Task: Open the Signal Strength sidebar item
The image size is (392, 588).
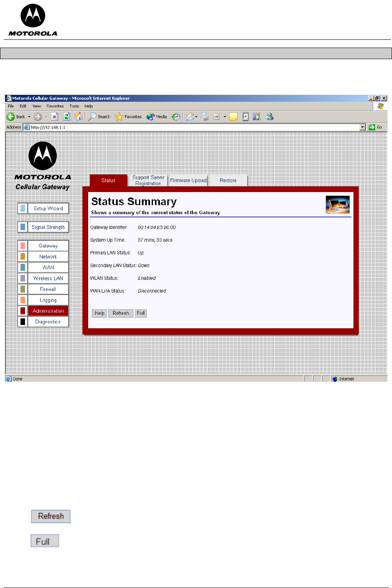Action: (x=48, y=227)
